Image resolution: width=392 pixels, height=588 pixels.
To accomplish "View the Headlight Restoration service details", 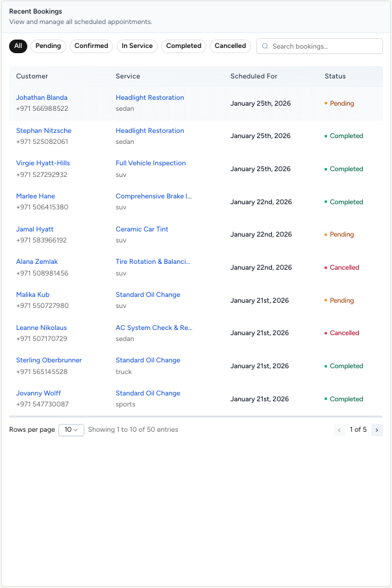I will tap(150, 97).
